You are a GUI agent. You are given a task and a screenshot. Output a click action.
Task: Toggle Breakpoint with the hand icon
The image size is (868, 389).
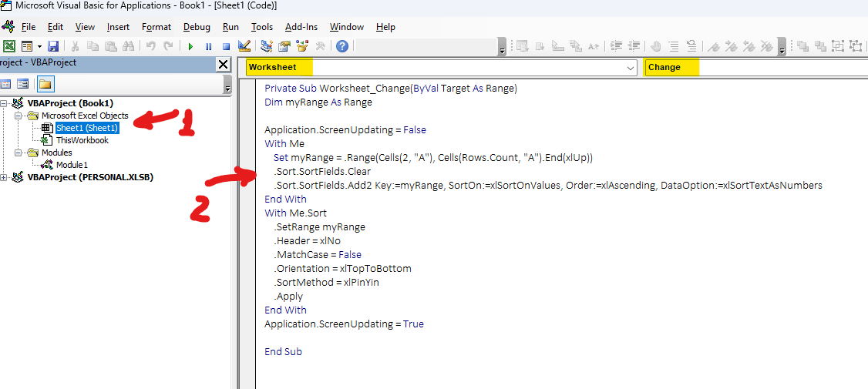656,46
